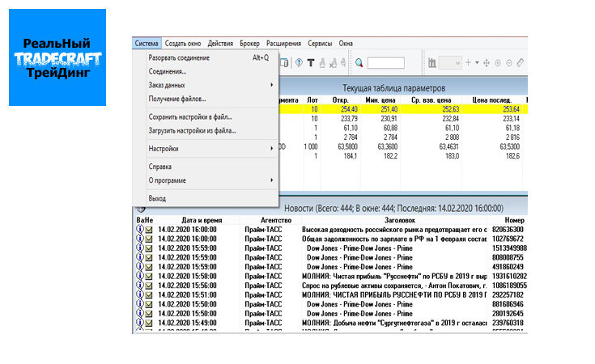Select the ruler measure tool icon
Viewport: 595px width, 364px height.
point(521,63)
